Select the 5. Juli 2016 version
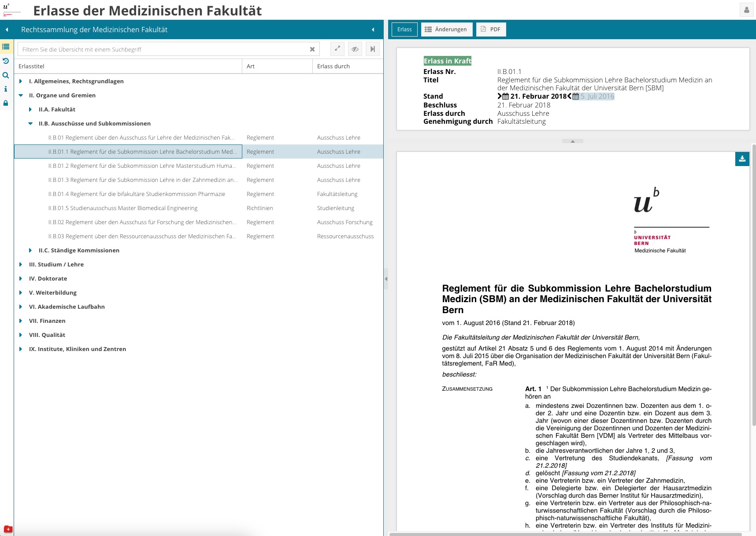This screenshot has height=536, width=756. [x=597, y=96]
